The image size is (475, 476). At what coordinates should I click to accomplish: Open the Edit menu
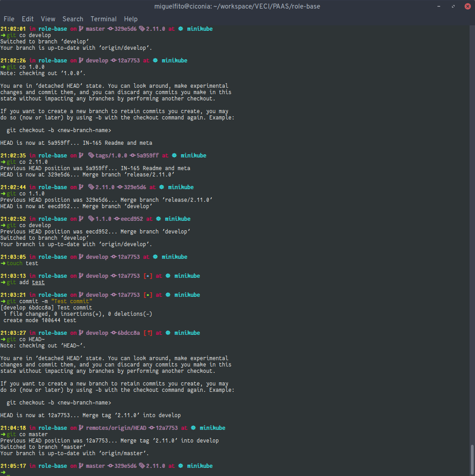(x=28, y=19)
